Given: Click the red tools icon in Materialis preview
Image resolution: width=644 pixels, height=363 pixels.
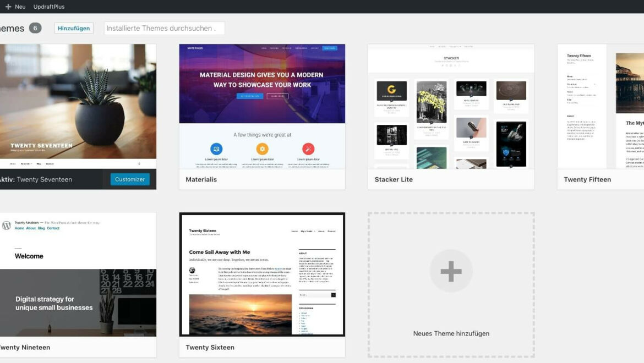Looking at the screenshot, I should coord(308,148).
